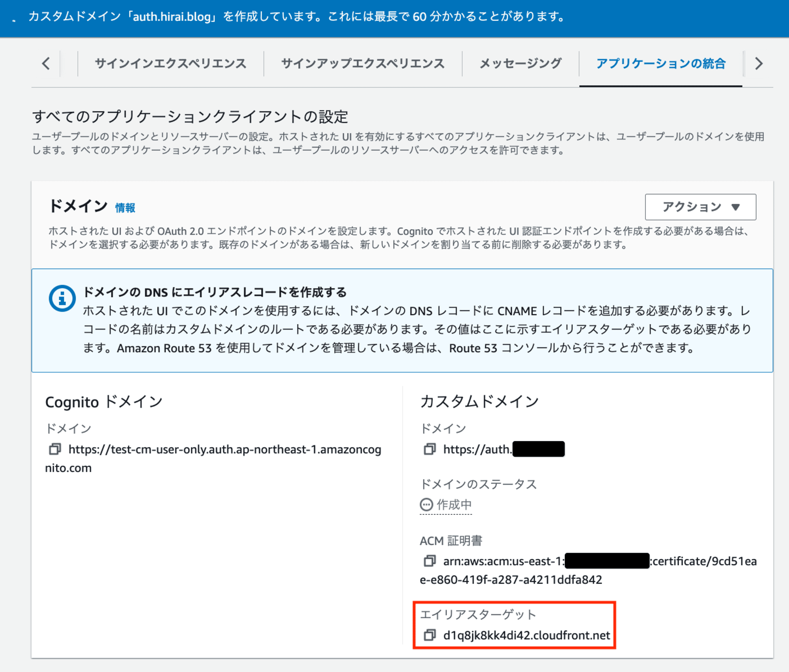Switch to サインアップエクスペリエンス tab
The image size is (789, 672).
point(363,63)
